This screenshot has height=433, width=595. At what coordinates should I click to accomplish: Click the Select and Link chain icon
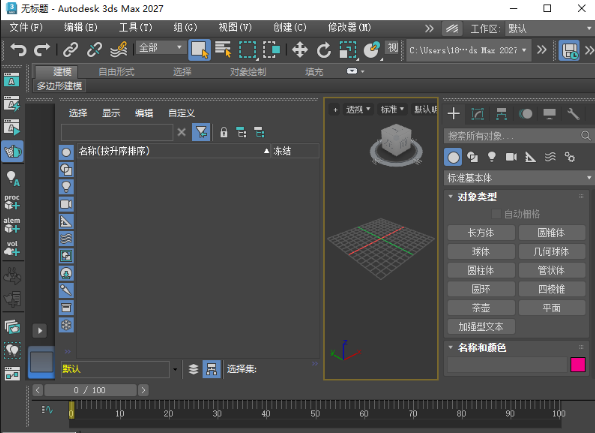tap(71, 50)
